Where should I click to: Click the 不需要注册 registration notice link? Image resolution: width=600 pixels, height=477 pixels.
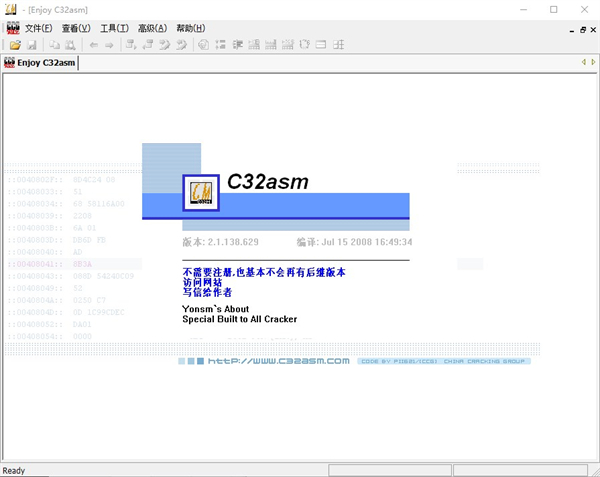click(264, 272)
